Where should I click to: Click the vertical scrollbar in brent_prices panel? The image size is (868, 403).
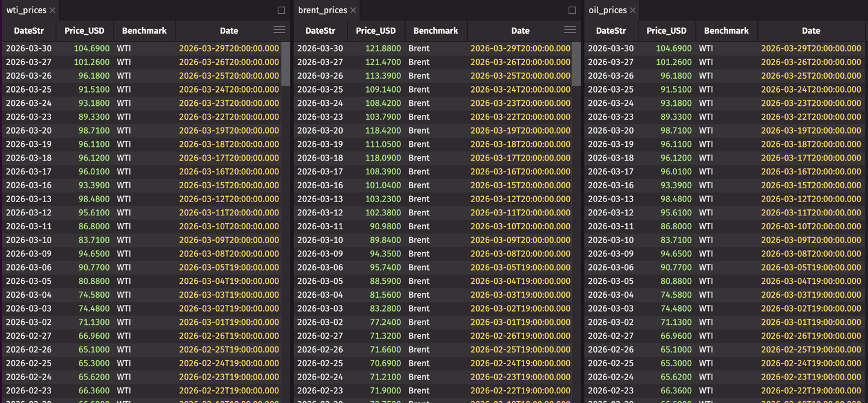576,63
